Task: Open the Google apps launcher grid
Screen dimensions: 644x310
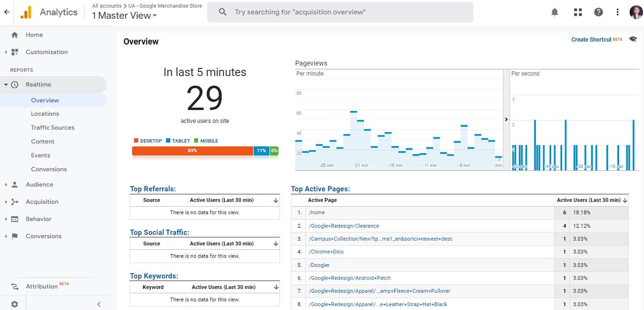Action: (577, 12)
